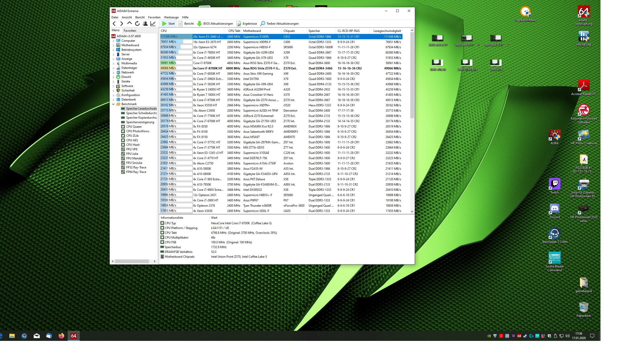The height and width of the screenshot is (362, 644).
Task: Open Discord desktop icon
Action: (x=554, y=211)
